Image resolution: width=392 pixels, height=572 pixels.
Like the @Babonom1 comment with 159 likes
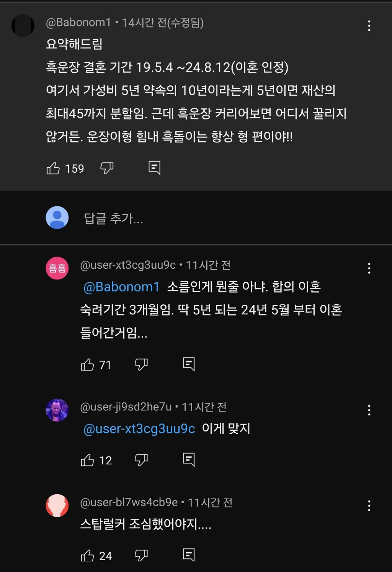(x=53, y=168)
